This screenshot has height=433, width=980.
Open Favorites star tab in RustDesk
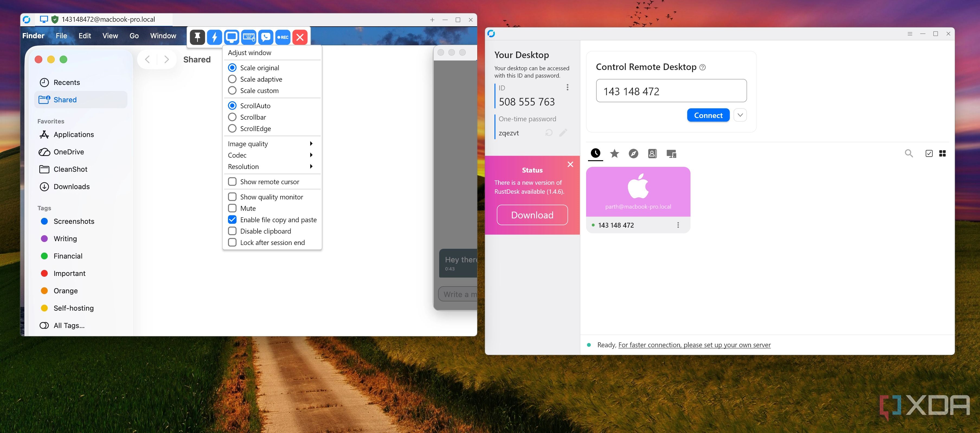(614, 154)
